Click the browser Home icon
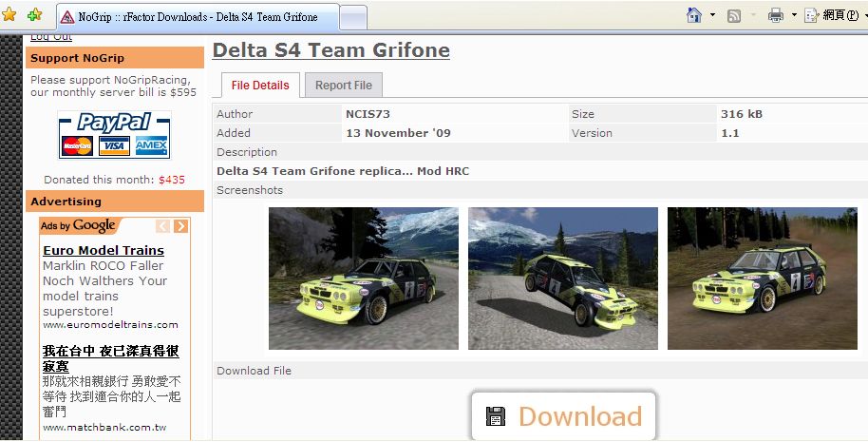Image resolution: width=868 pixels, height=442 pixels. pyautogui.click(x=694, y=15)
